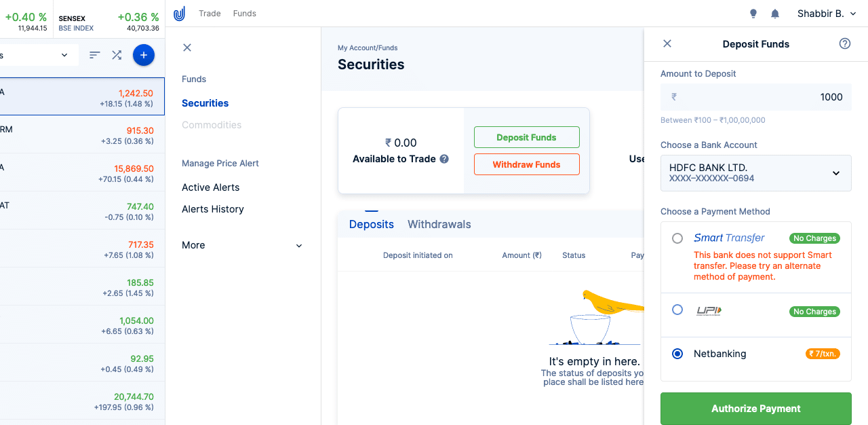Open the watchlist selector dropdown

(x=39, y=55)
